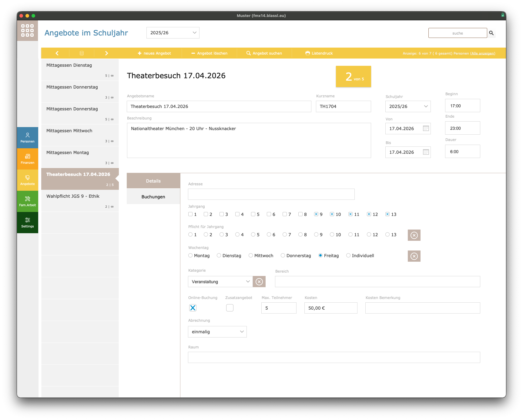Go to next record arrow
523x420 pixels.
pyautogui.click(x=106, y=53)
